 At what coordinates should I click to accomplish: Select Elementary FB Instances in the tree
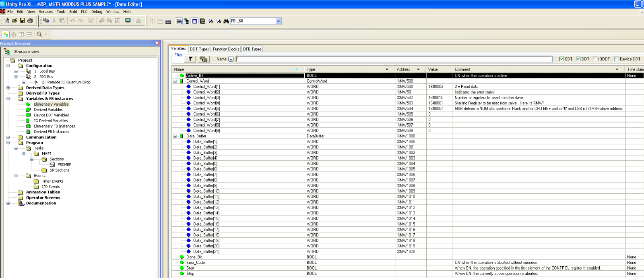click(x=54, y=126)
